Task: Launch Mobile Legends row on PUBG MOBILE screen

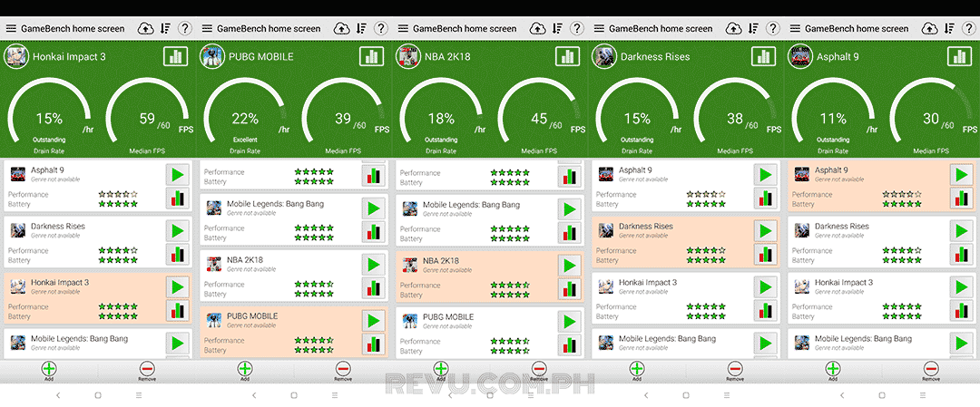Action: click(374, 208)
